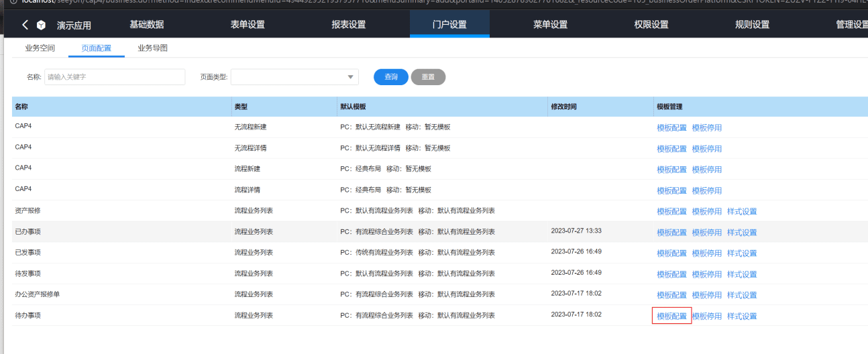Viewport: 868px width, 354px height.
Task: Select the 已发事项 name cell
Action: click(28, 252)
